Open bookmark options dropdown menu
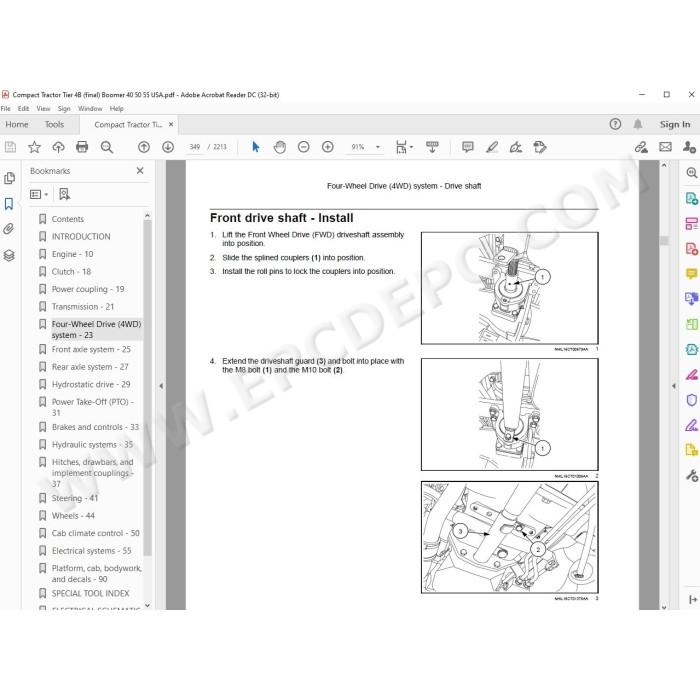700x700 pixels. click(x=39, y=194)
